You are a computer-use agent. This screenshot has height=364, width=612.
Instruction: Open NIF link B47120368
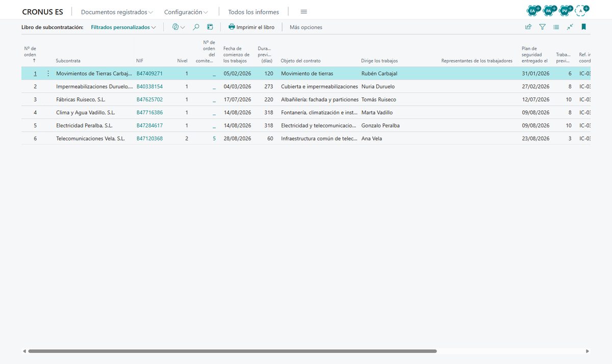coord(149,138)
